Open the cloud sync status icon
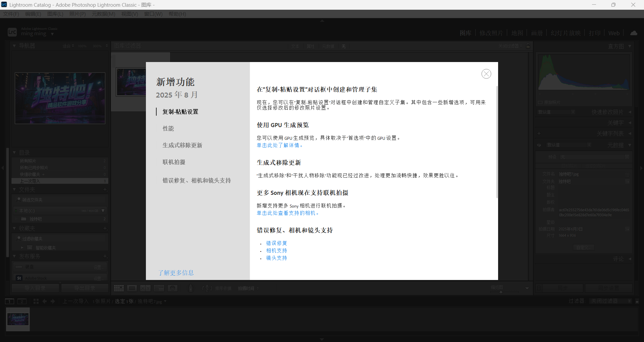644x342 pixels. [x=634, y=33]
